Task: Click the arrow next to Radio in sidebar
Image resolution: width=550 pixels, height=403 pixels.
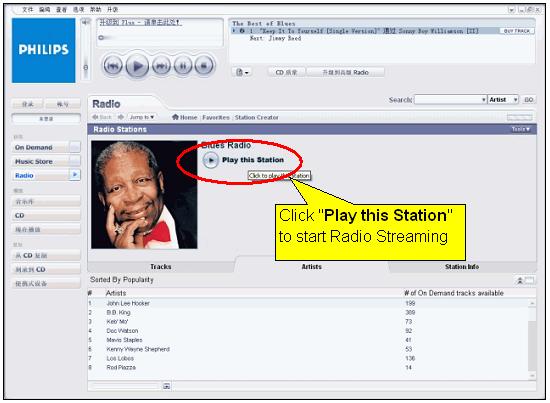Action: pos(75,175)
